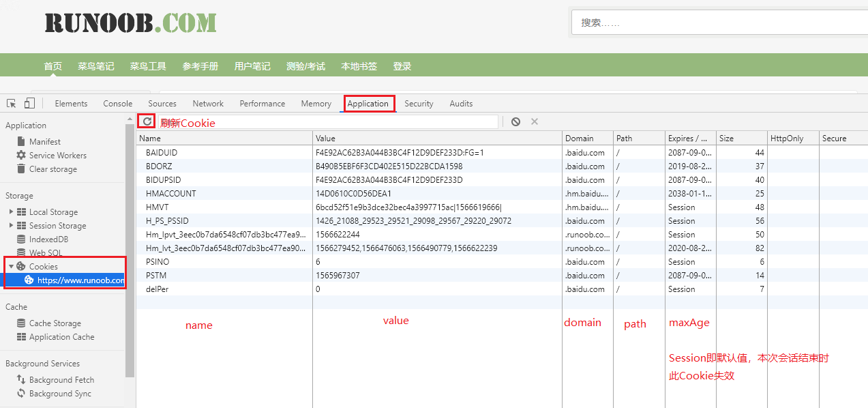Select the PSINO cookie row
868x408 pixels.
coord(502,261)
